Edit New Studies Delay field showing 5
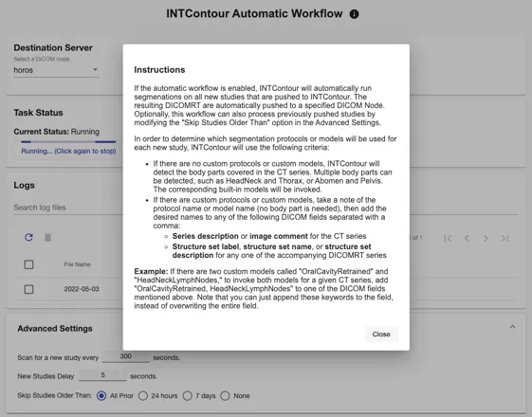 coord(102,375)
